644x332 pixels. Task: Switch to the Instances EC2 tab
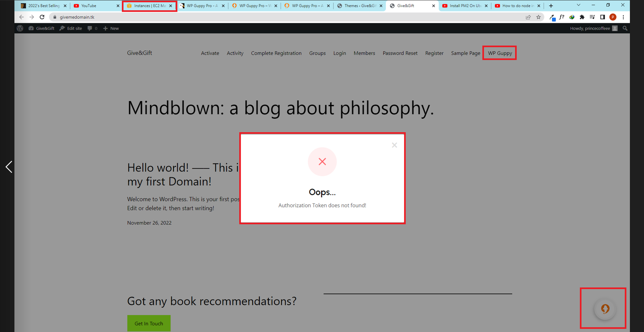coord(149,6)
